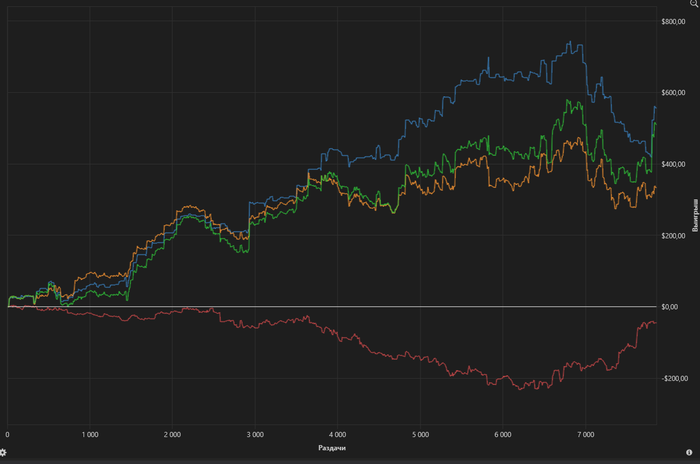Image resolution: width=700 pixels, height=464 pixels.
Task: Click the $0,00 axis label
Action: click(x=670, y=307)
